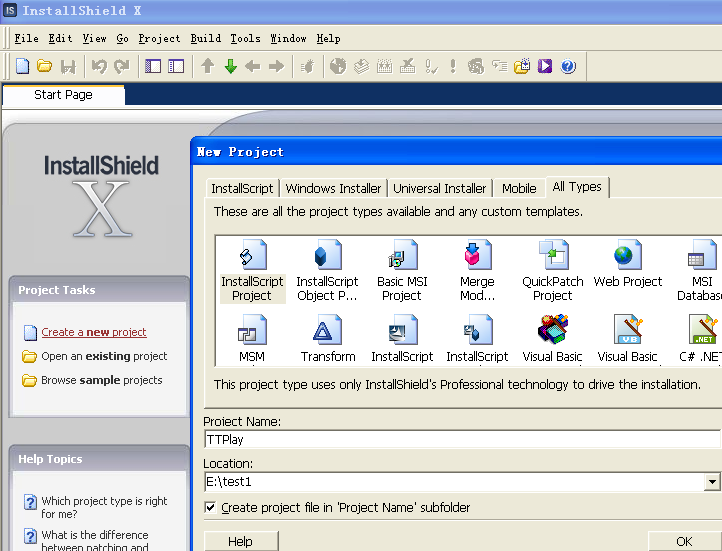722x551 pixels.
Task: Open the Go menu
Action: pyautogui.click(x=122, y=39)
